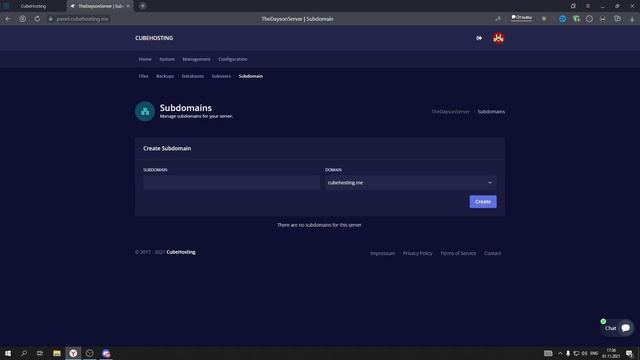Open the System menu item
Image resolution: width=640 pixels, height=360 pixels.
tap(167, 59)
